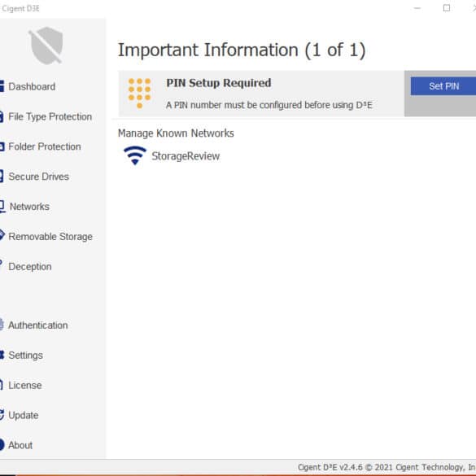The height and width of the screenshot is (476, 476).
Task: Select Secure Drives in sidebar
Action: (x=38, y=177)
